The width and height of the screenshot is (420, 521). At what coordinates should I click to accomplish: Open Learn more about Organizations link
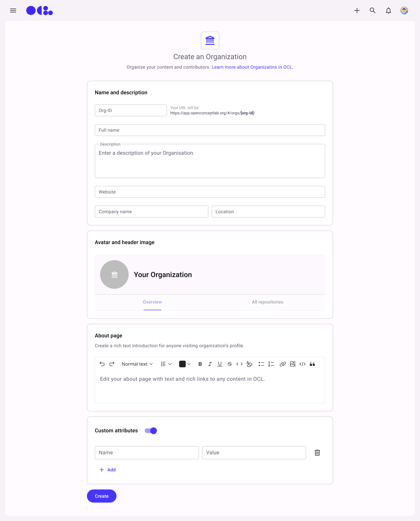[x=252, y=67]
